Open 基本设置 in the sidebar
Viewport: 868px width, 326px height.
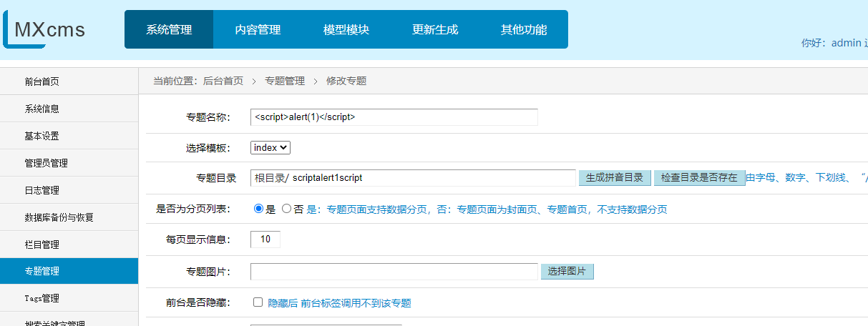click(69, 136)
